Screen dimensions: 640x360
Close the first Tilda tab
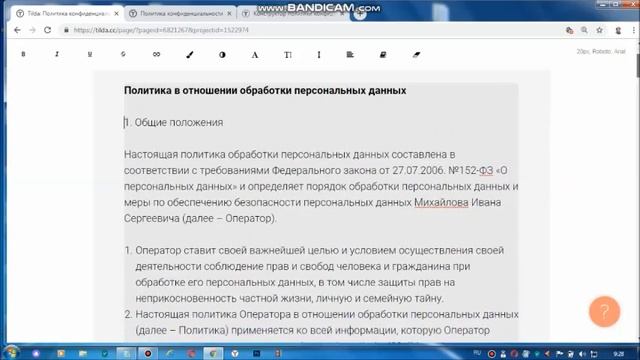pos(116,13)
